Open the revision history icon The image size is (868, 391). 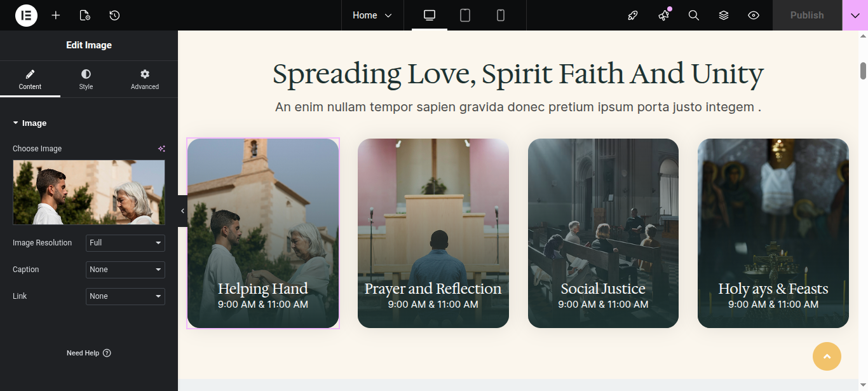click(x=114, y=15)
